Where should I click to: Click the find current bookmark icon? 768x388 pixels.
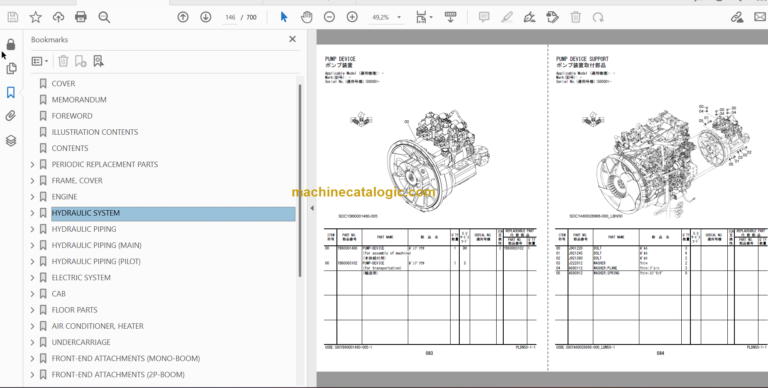point(98,61)
